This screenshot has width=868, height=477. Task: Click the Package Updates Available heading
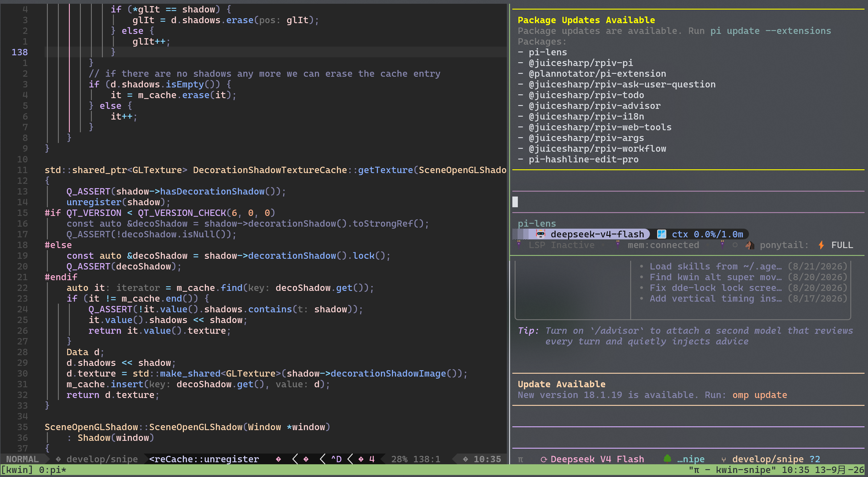coord(586,20)
